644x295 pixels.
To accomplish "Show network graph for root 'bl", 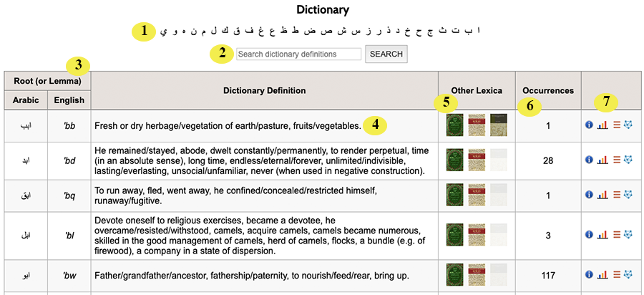I will click(x=628, y=234).
